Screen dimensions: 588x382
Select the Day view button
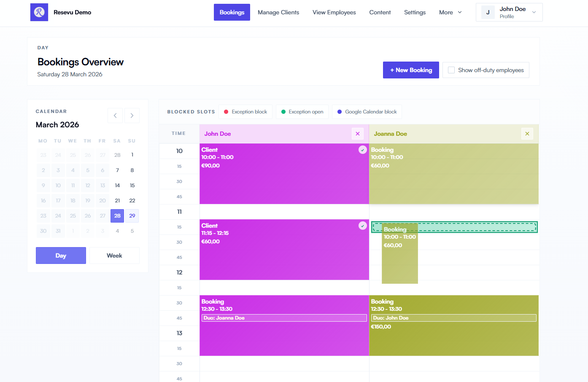coord(61,255)
